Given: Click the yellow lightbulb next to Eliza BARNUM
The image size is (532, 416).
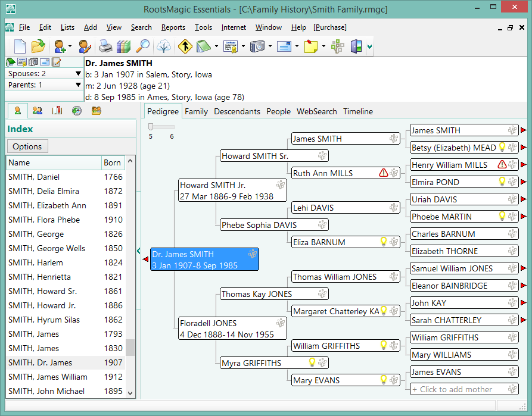Looking at the screenshot, I should coord(384,242).
